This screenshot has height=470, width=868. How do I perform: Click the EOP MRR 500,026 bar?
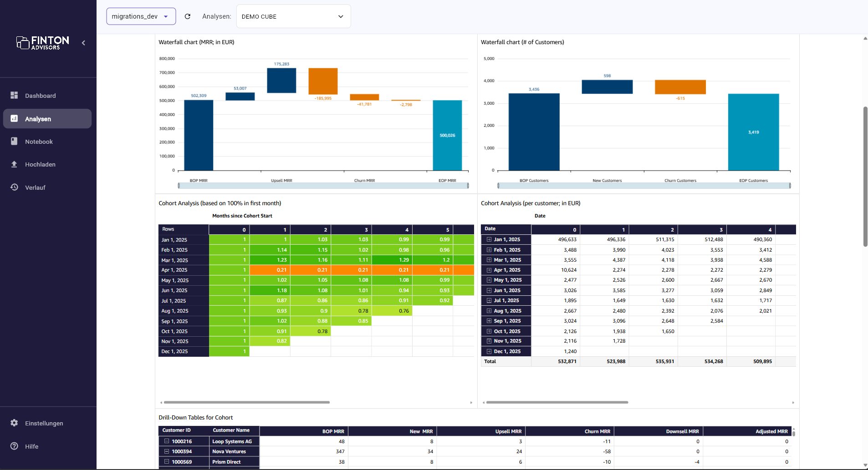point(447,136)
